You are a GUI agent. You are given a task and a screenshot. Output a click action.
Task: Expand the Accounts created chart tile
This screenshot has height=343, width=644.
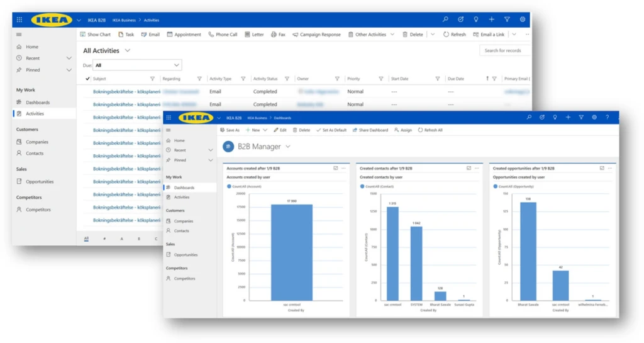[335, 168]
